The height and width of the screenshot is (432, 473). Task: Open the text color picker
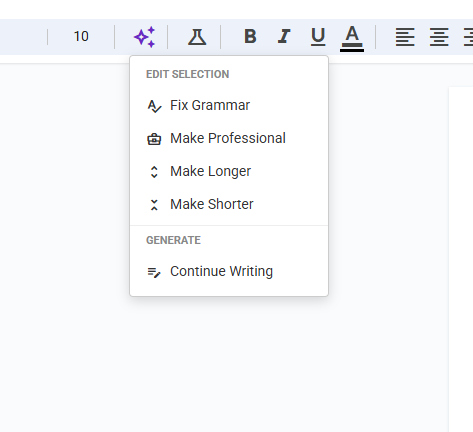point(352,39)
